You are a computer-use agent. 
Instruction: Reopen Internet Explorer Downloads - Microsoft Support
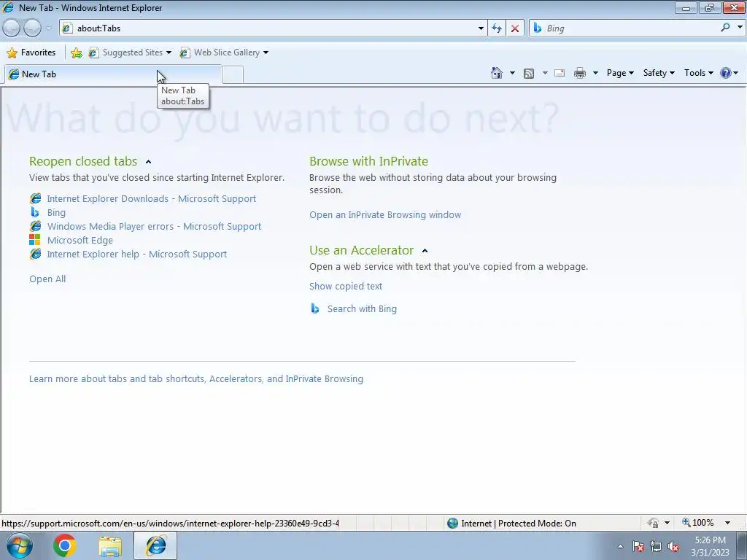[152, 198]
